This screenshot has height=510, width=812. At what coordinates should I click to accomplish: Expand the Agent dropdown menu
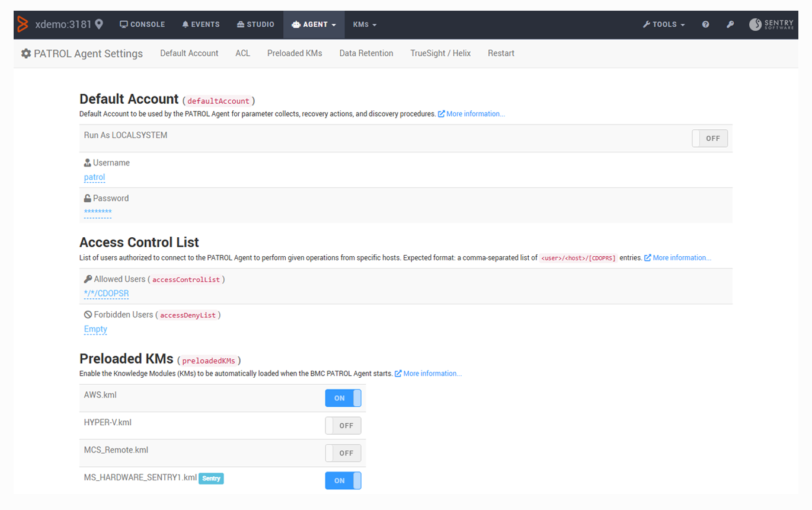tap(314, 24)
